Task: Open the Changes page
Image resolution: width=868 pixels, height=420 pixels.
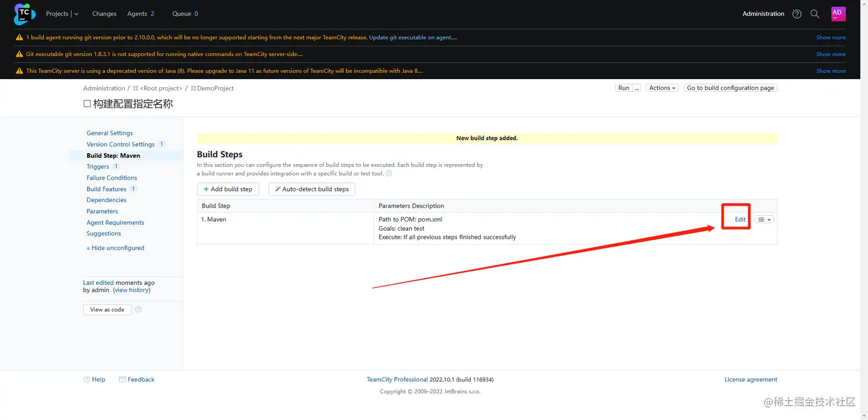Action: [x=104, y=14]
